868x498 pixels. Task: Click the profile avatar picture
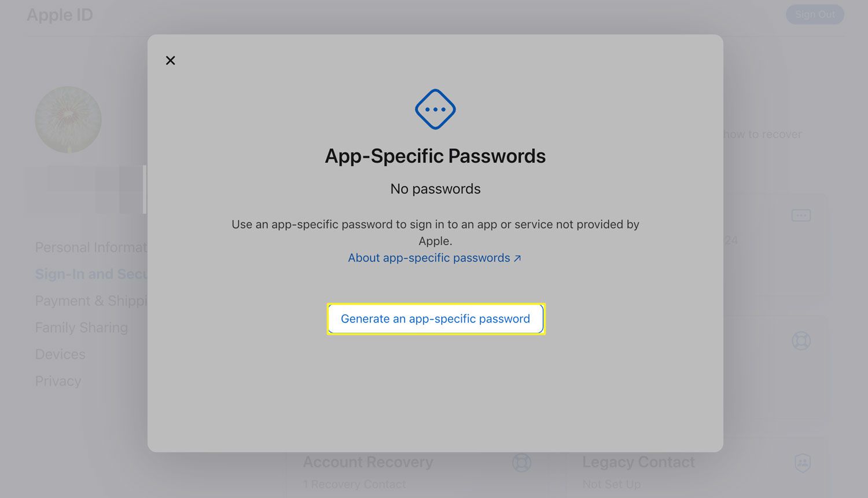tap(68, 120)
